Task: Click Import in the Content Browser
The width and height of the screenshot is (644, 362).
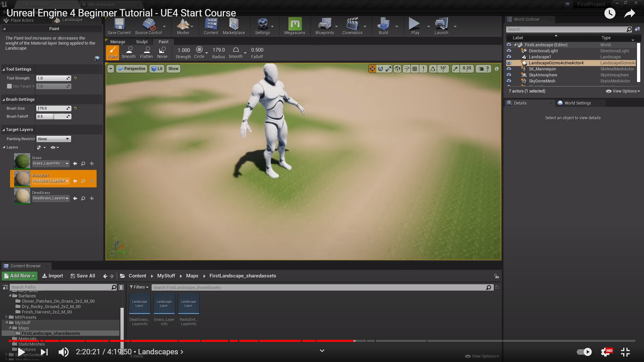Action: (x=52, y=276)
